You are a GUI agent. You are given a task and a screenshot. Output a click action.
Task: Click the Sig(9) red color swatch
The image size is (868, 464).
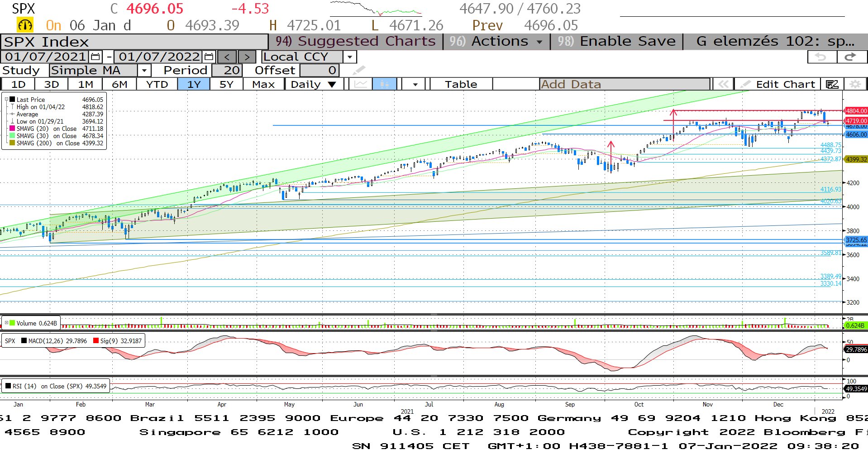coord(96,341)
